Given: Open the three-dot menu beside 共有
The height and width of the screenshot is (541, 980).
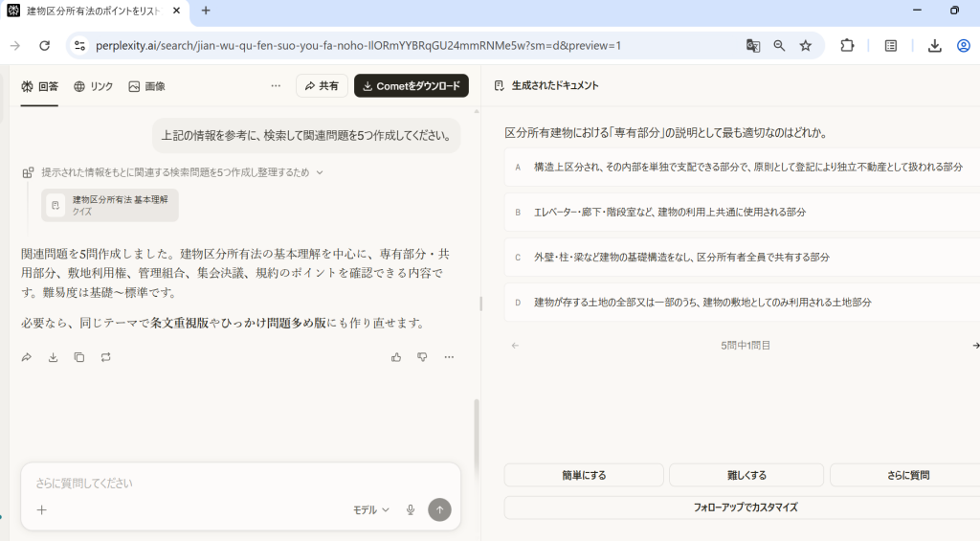Looking at the screenshot, I should (x=276, y=86).
